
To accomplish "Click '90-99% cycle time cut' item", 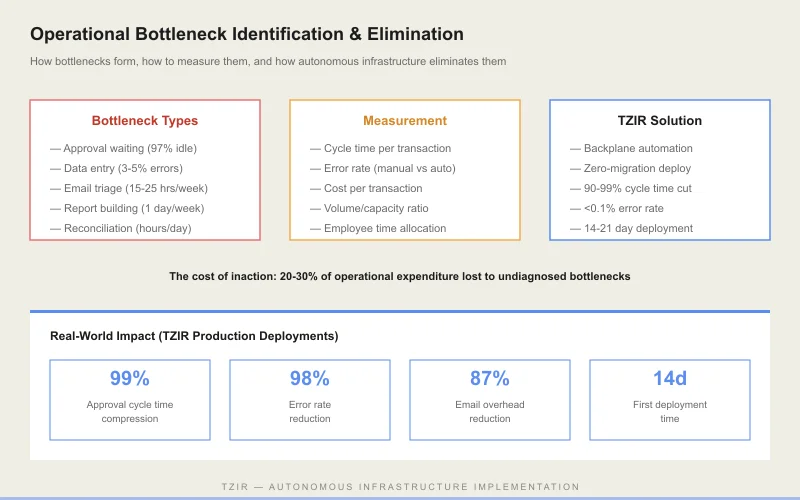I will point(631,188).
